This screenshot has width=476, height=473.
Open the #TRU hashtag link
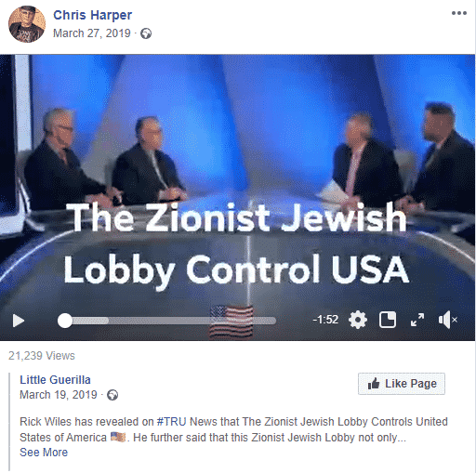[x=171, y=422]
